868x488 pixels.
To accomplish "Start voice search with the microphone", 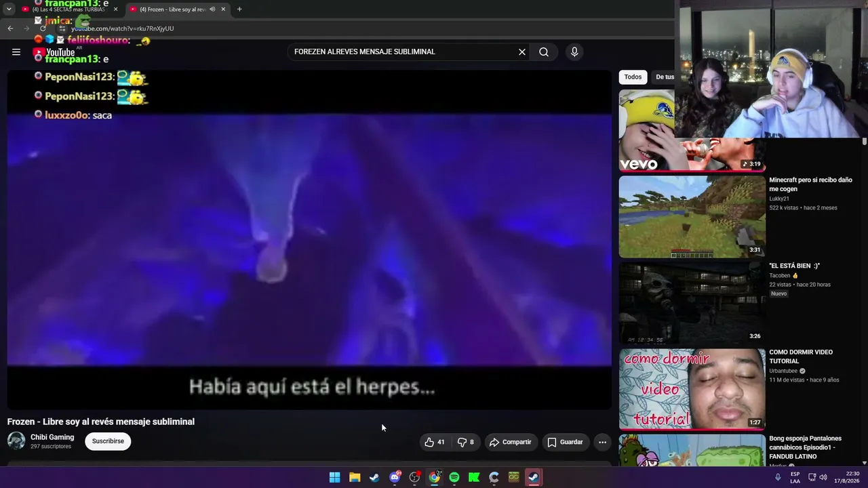I will click(x=574, y=52).
